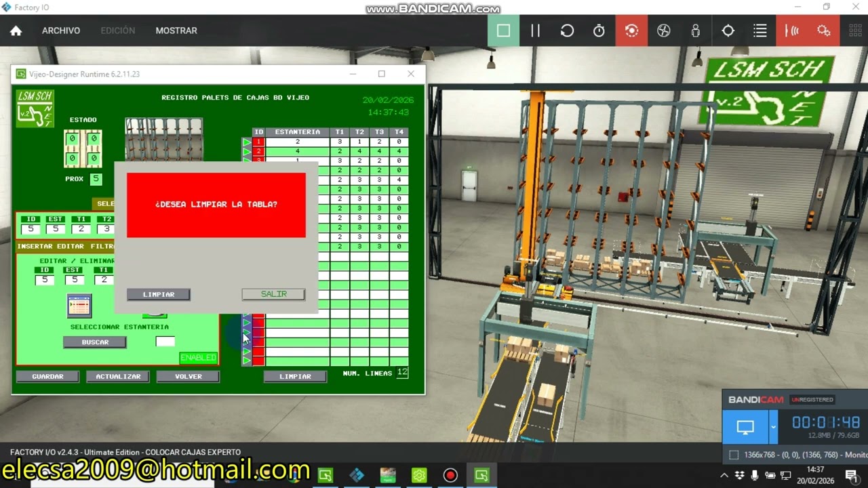Open the parts palette grid icon

(x=855, y=30)
